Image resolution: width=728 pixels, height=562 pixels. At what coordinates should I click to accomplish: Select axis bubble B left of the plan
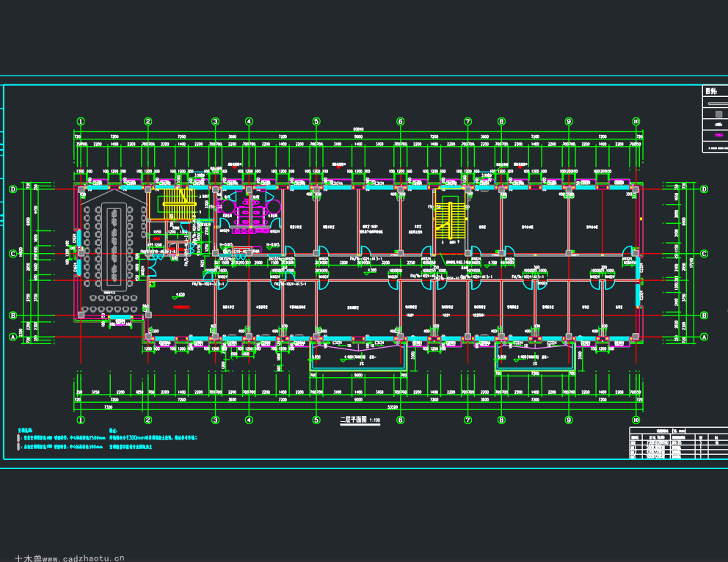(13, 315)
